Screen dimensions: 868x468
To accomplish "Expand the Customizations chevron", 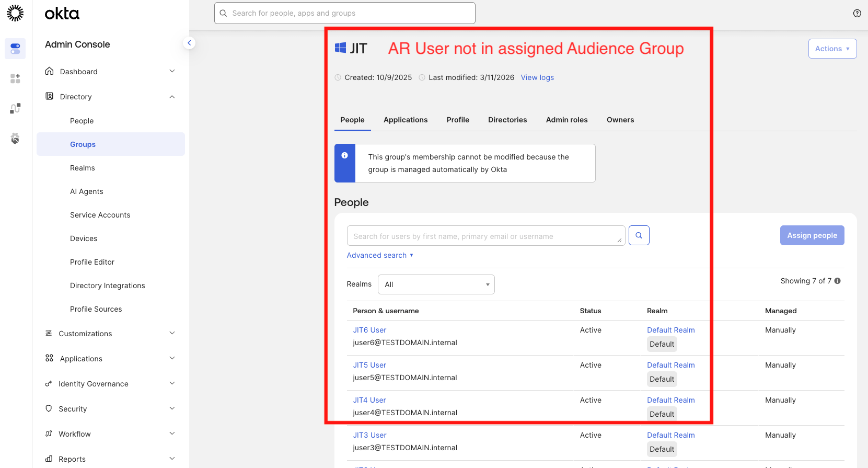I will click(x=172, y=333).
